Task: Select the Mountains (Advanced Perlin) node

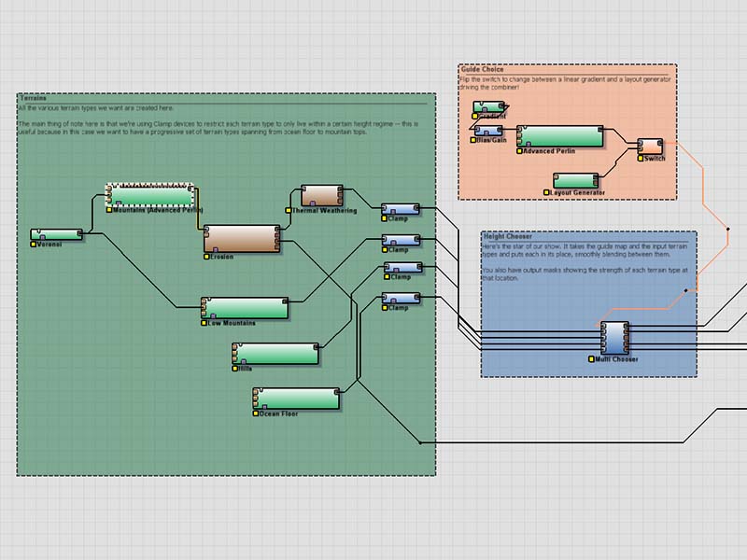Action: pyautogui.click(x=151, y=195)
